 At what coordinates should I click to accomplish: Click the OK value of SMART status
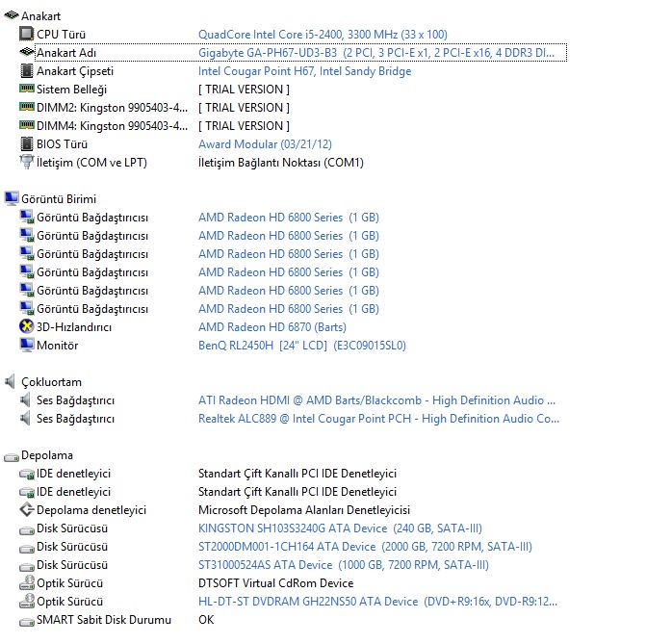click(206, 620)
